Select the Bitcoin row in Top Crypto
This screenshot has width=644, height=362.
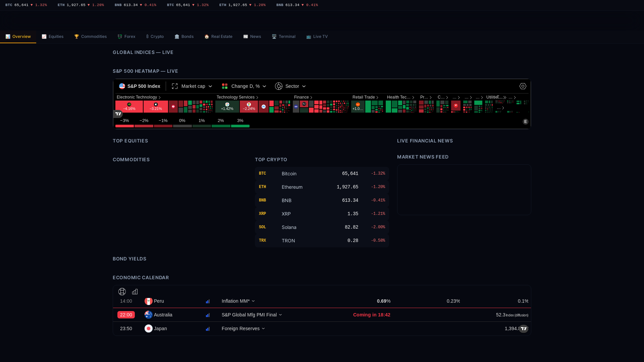[x=322, y=174]
